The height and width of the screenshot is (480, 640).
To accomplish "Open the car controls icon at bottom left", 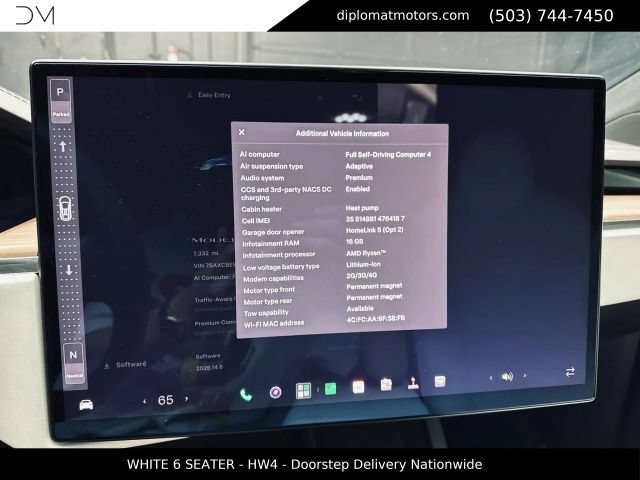I will coord(86,405).
